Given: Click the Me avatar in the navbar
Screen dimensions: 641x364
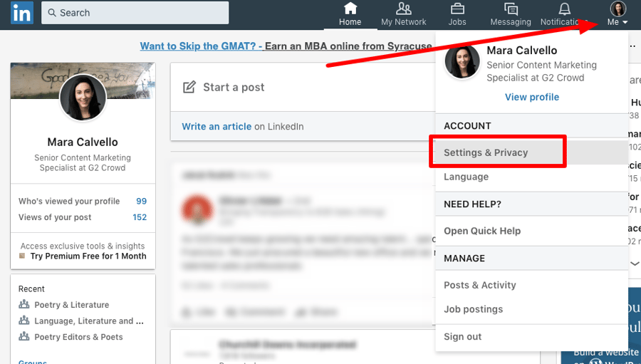Looking at the screenshot, I should pos(617,9).
